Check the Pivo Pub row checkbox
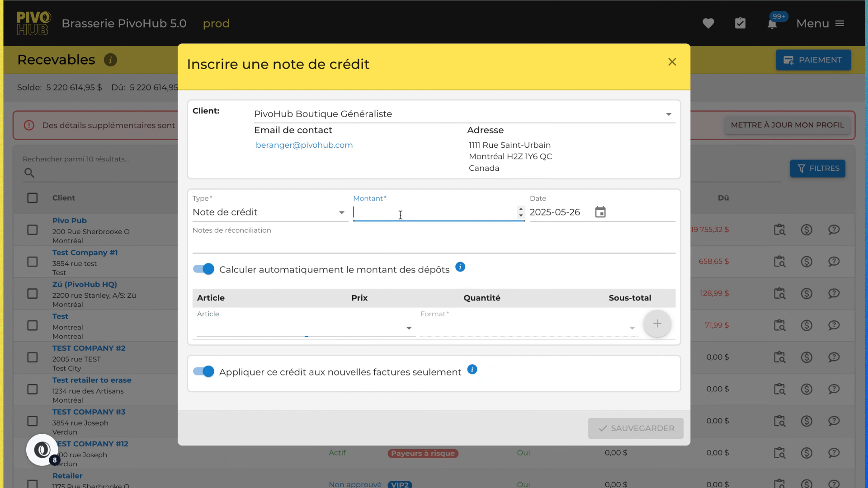 click(x=33, y=230)
